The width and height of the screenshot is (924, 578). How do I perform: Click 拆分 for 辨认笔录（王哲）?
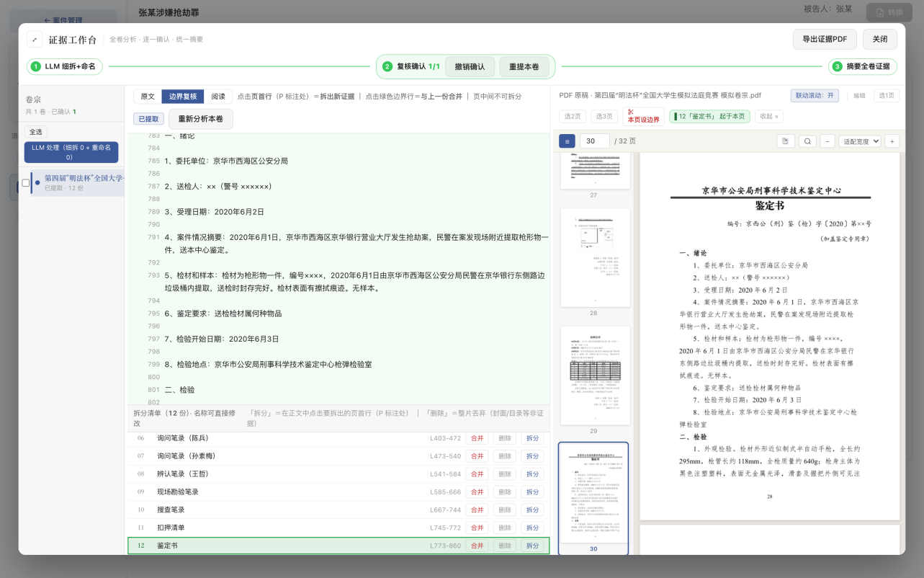[x=532, y=474]
